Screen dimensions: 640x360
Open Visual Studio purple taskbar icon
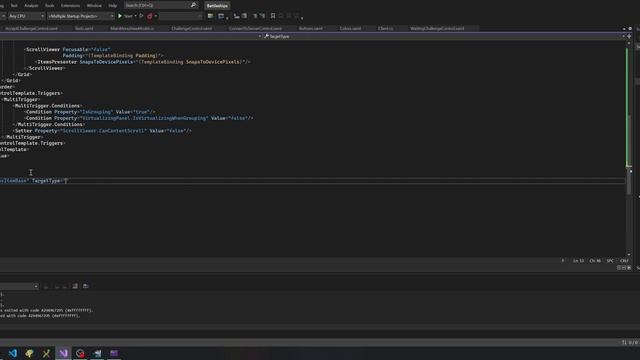coord(63,353)
